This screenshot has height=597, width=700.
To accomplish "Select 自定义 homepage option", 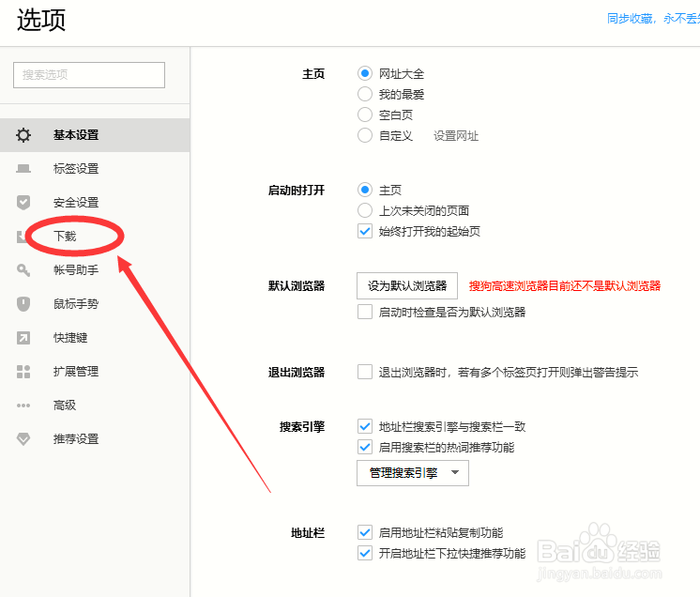I will 365,135.
